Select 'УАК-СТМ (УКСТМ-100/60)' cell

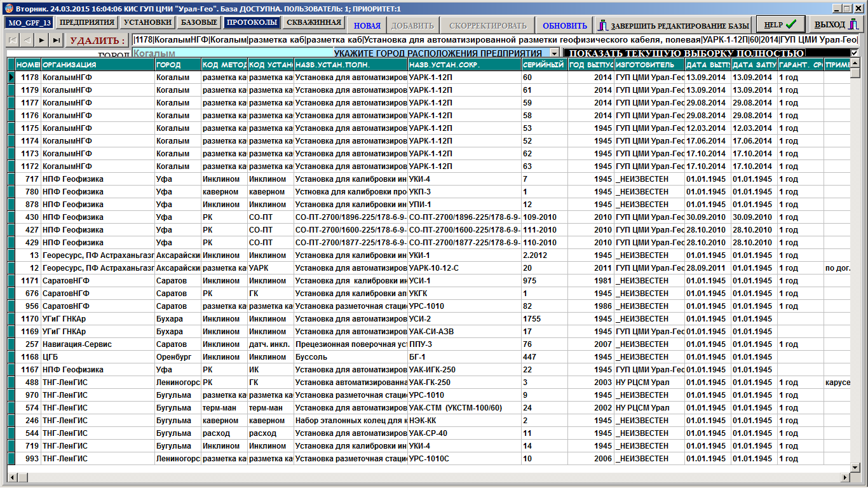(464, 407)
